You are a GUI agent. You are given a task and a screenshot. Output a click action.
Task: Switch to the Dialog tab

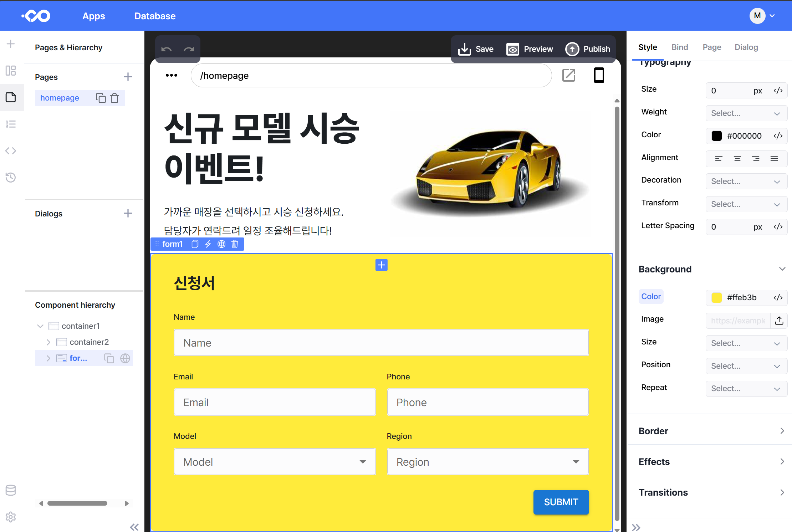click(x=746, y=47)
